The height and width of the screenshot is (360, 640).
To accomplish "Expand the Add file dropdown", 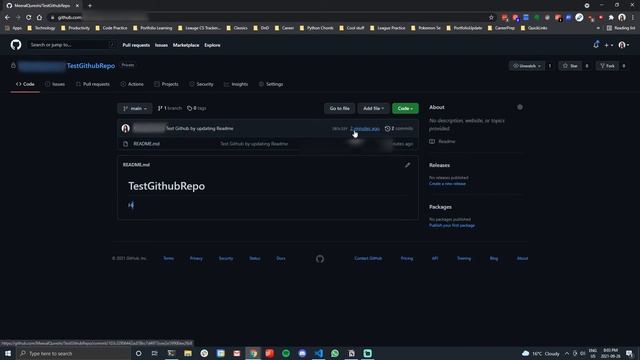I will [373, 108].
